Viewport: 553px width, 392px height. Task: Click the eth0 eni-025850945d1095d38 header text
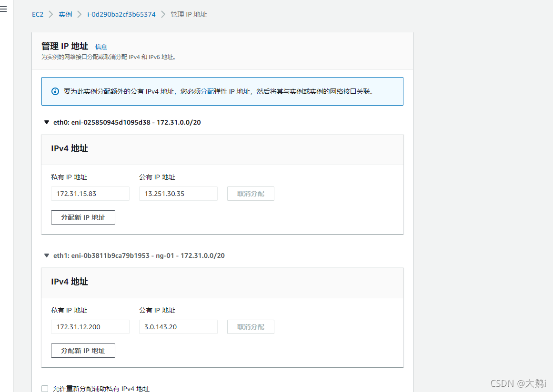127,122
